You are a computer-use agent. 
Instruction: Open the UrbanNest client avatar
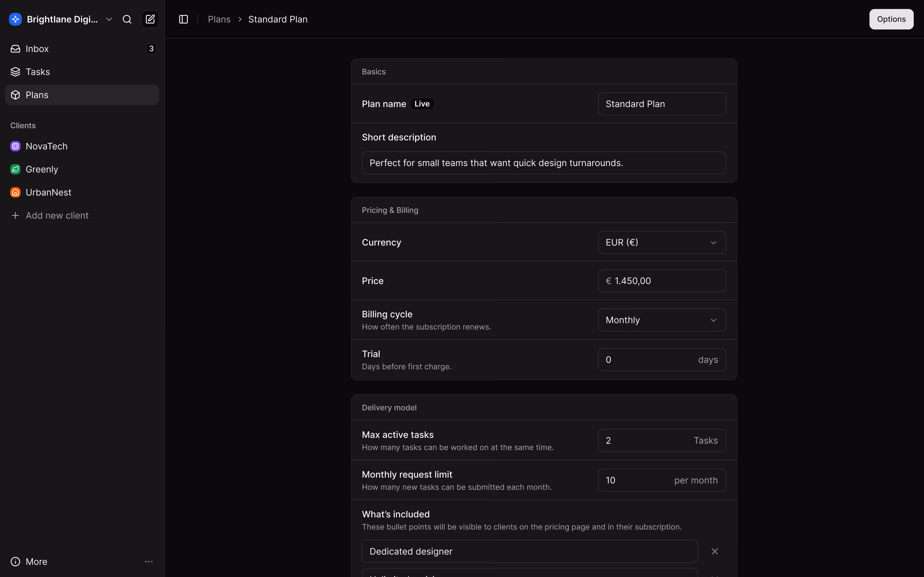[15, 192]
